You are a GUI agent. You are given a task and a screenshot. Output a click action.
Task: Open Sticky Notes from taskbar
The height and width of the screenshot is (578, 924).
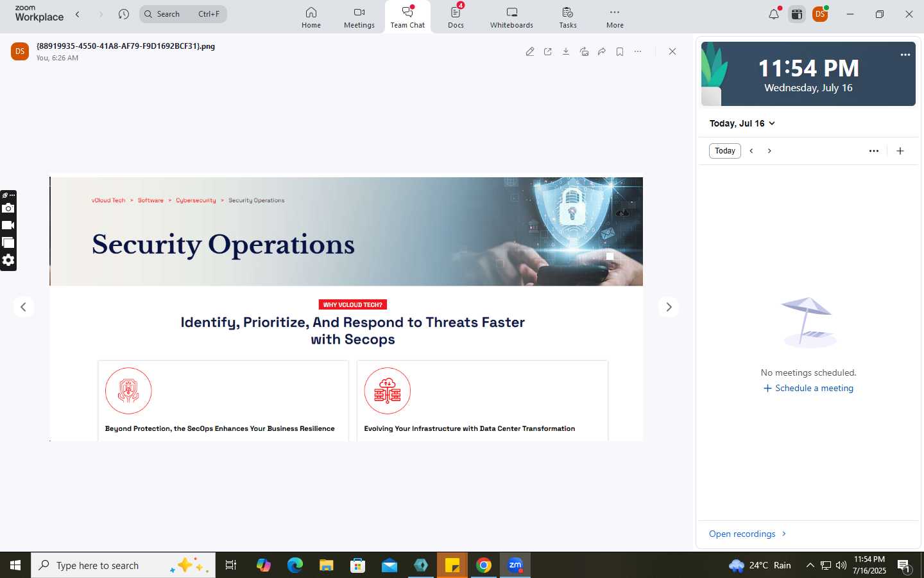(452, 565)
